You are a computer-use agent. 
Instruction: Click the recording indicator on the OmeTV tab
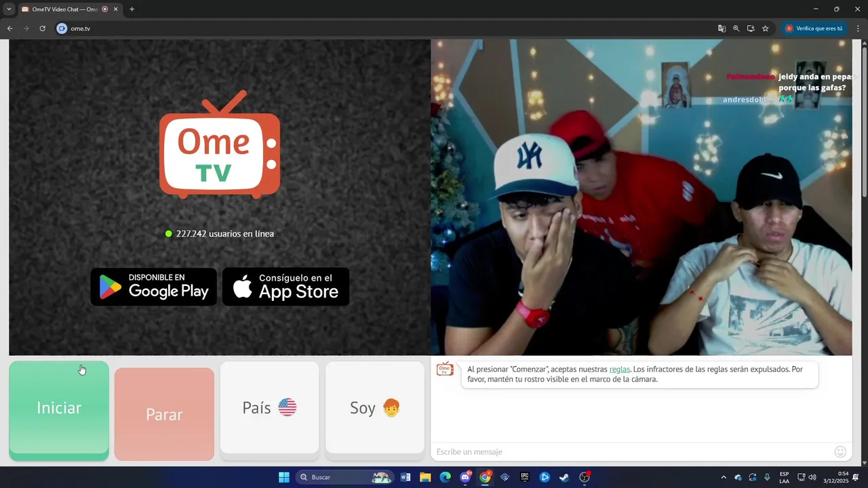tap(104, 9)
